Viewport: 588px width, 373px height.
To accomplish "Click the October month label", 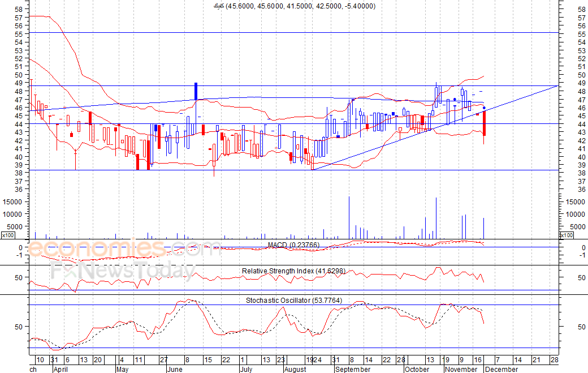I will [x=417, y=369].
